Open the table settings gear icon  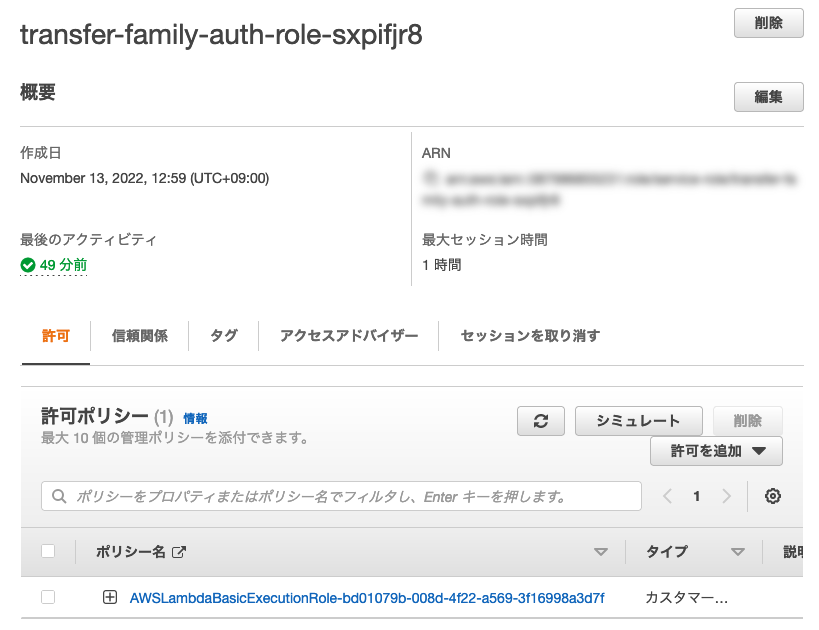pos(773,496)
